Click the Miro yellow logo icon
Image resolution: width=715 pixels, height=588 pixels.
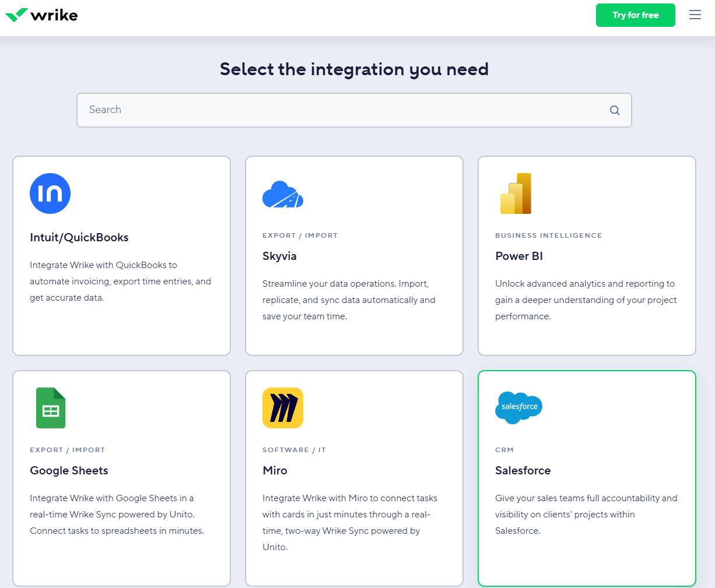283,408
